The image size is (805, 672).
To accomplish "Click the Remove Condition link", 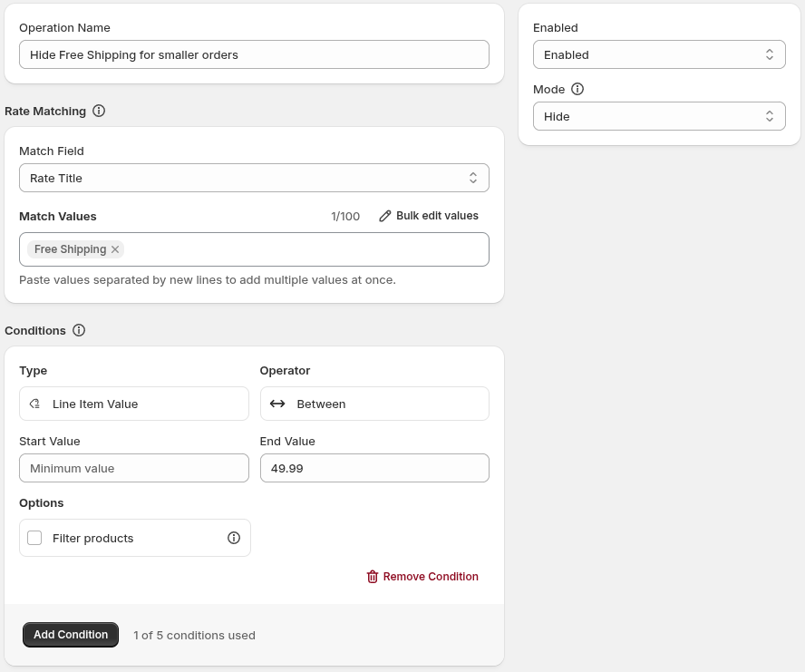I will [422, 577].
